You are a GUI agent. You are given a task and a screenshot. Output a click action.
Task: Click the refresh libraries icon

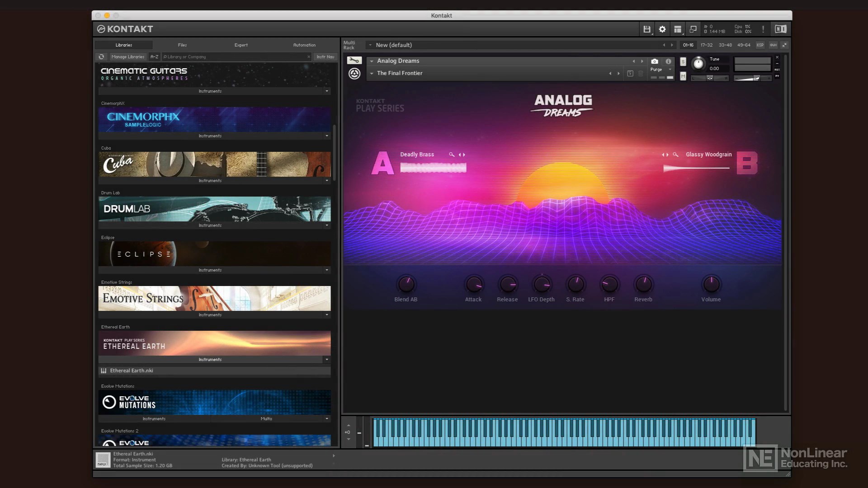(101, 57)
